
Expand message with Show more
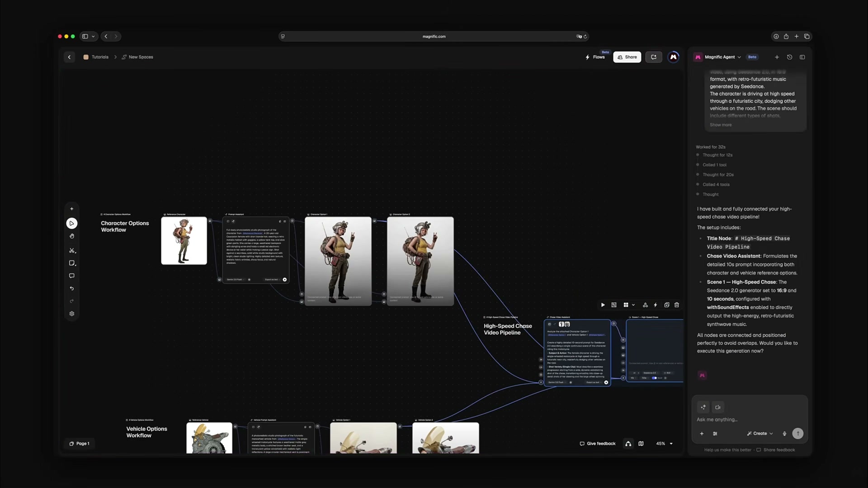[720, 125]
